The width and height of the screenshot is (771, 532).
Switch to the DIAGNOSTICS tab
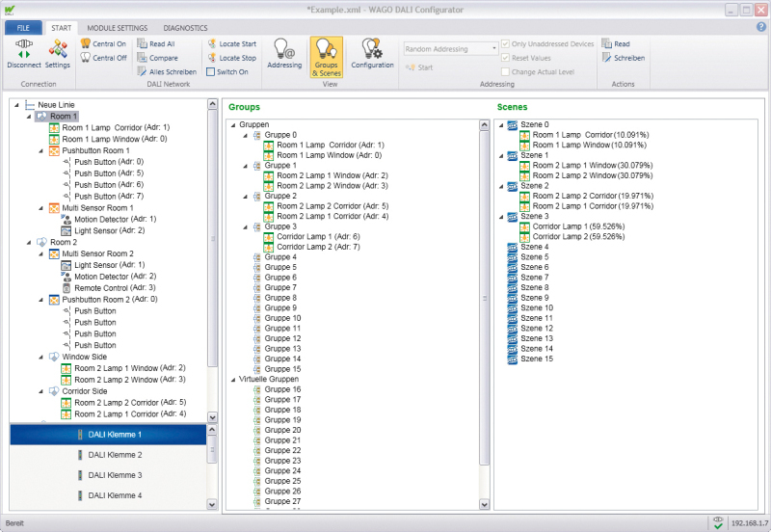coord(185,28)
